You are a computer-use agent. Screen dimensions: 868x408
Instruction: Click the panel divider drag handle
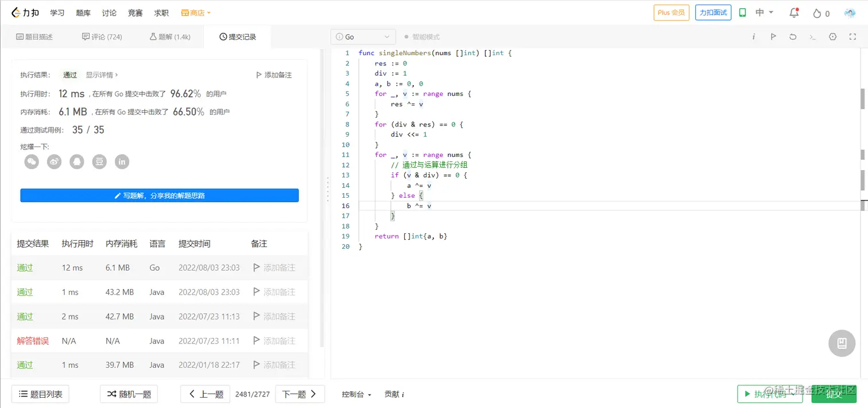tap(328, 190)
